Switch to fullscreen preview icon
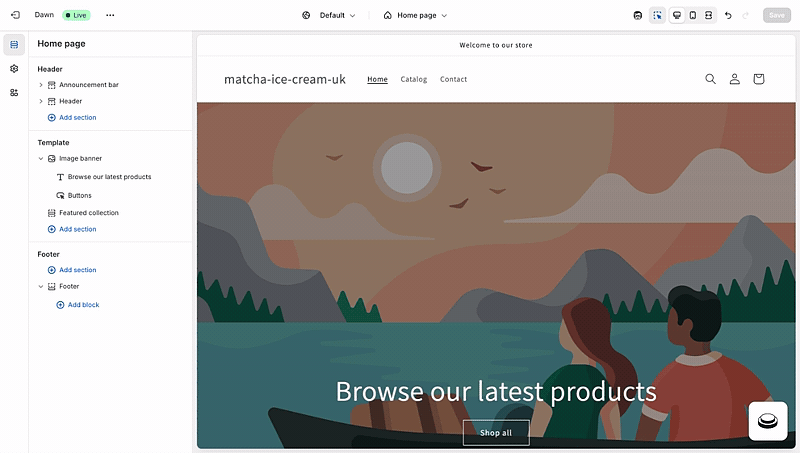 click(x=709, y=15)
